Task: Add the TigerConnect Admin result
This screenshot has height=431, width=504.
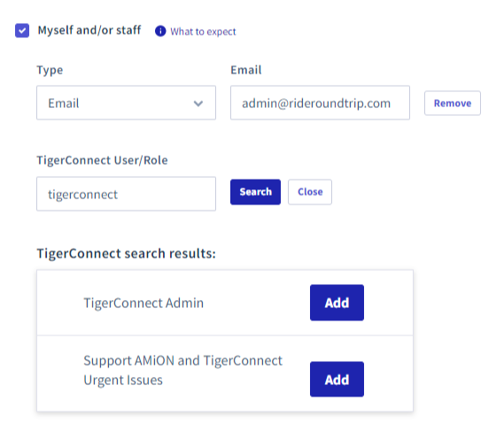Action: 337,303
